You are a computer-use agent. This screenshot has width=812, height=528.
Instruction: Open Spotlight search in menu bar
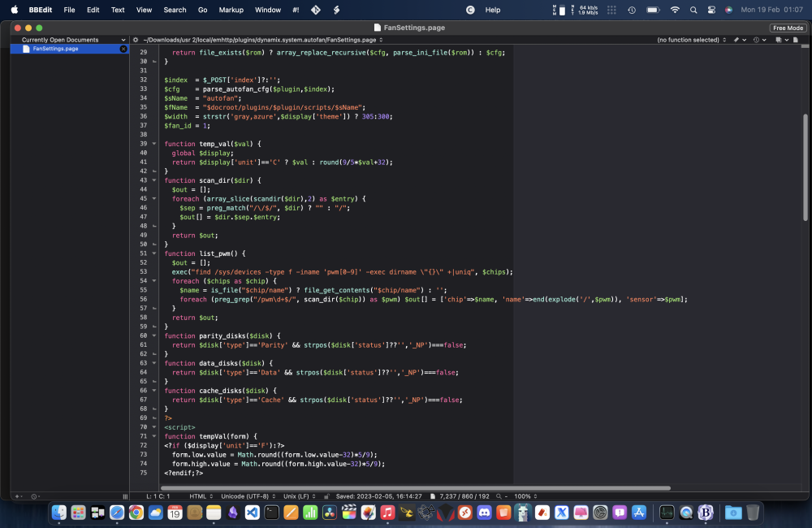[693, 10]
